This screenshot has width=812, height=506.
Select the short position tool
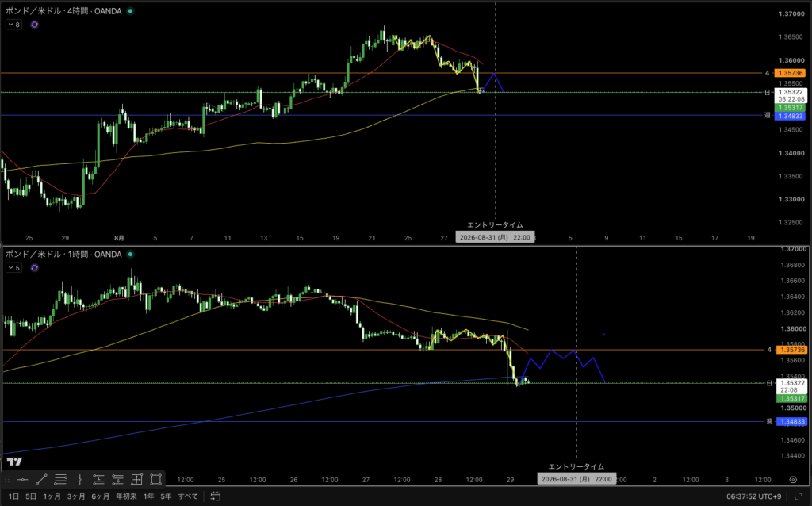117,480
